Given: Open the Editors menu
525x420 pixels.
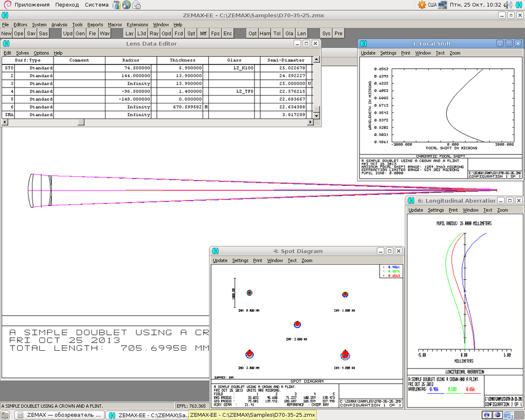Looking at the screenshot, I should [x=20, y=25].
